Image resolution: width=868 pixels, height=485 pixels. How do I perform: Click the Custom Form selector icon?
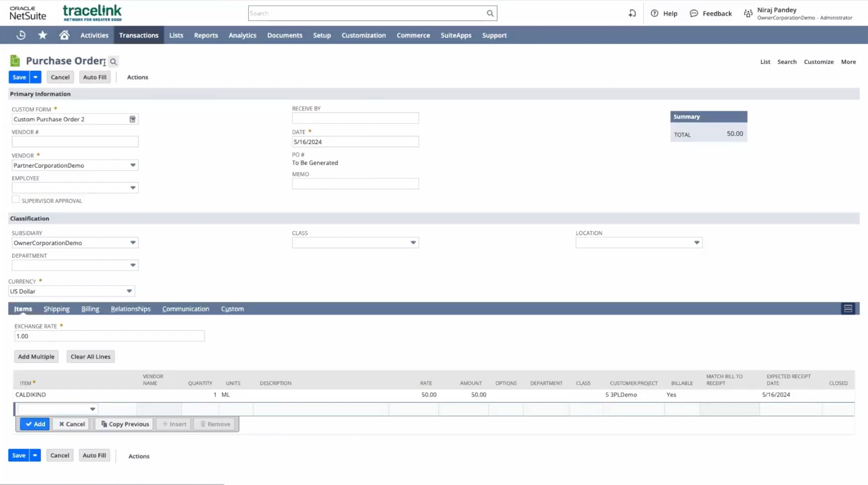coord(132,119)
